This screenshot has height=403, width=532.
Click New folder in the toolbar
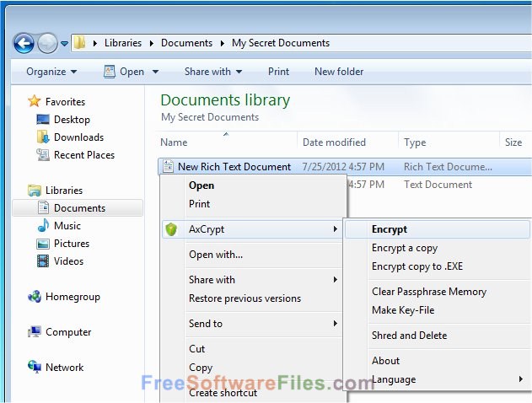339,72
